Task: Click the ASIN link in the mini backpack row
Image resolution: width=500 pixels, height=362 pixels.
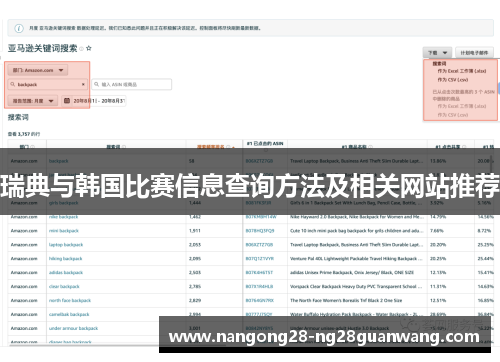Action: pyautogui.click(x=260, y=231)
